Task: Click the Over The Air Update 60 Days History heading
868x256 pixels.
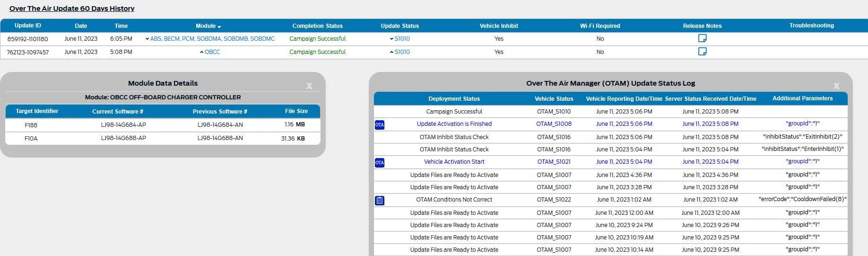Action: [x=72, y=9]
